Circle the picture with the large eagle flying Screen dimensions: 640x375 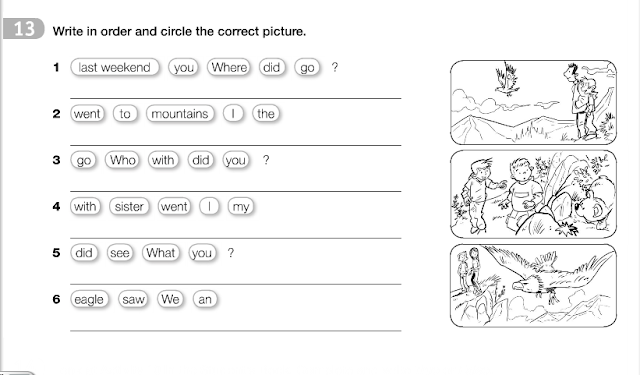[x=533, y=286]
